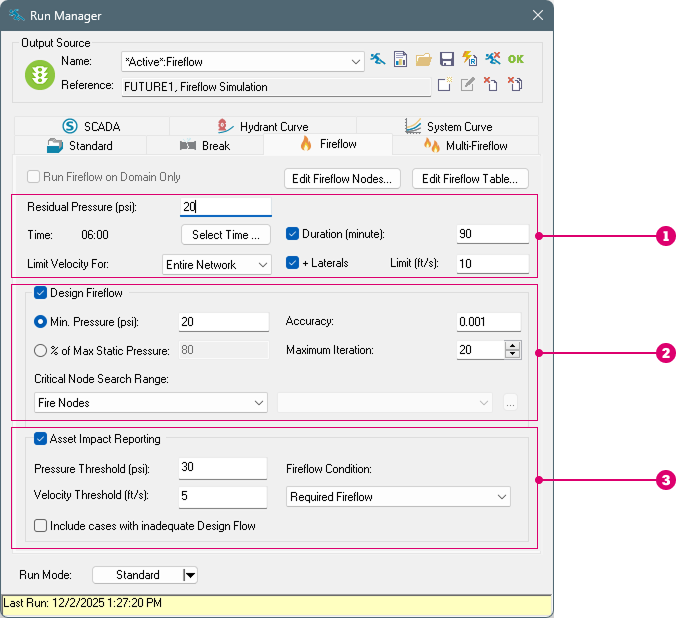676x618 pixels.
Task: Click the open folder icon
Action: [423, 60]
